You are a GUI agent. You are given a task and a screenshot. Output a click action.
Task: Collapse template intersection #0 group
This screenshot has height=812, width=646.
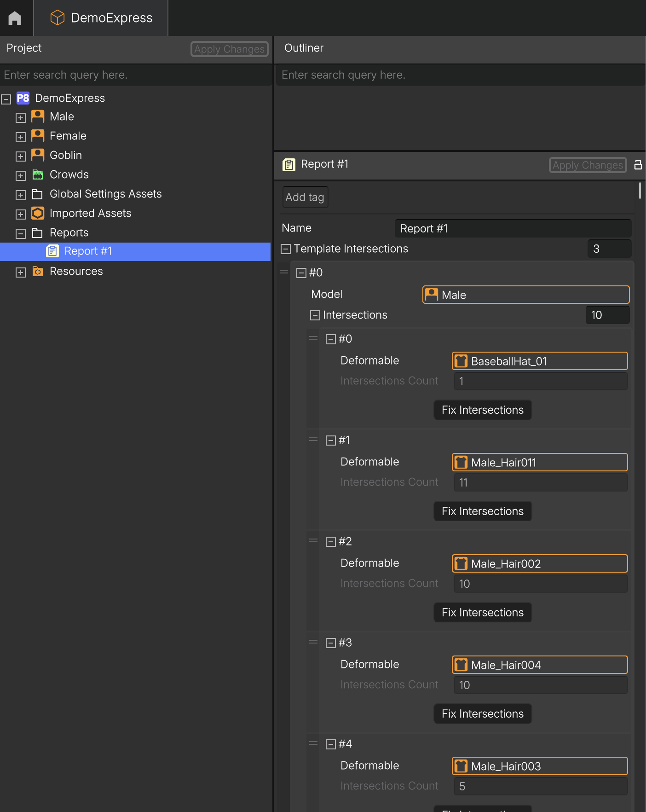(x=301, y=273)
